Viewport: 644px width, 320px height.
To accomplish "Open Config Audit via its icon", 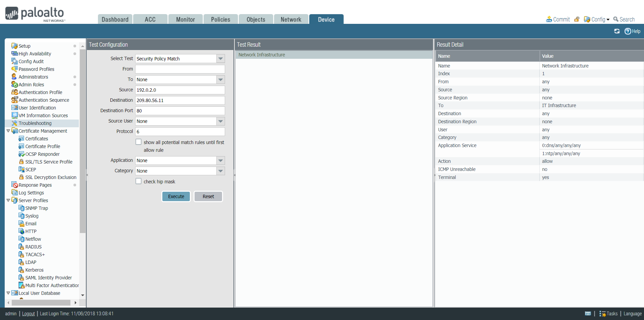I will 14,61.
